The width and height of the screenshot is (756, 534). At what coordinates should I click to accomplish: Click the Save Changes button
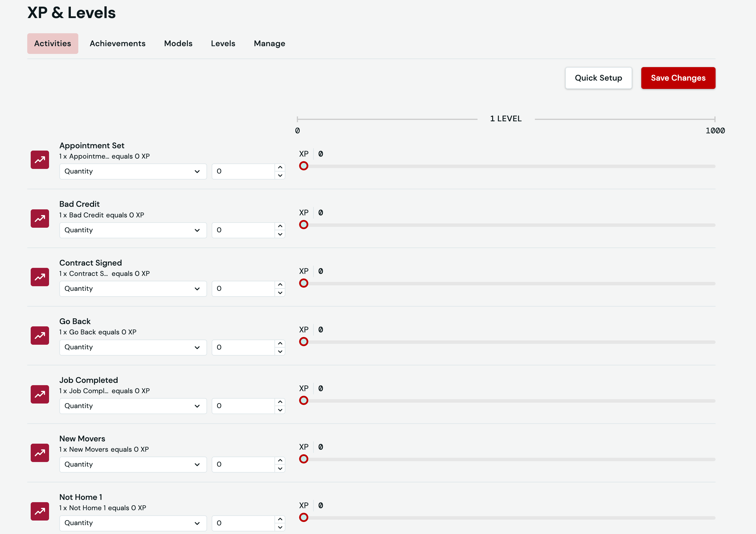click(678, 78)
